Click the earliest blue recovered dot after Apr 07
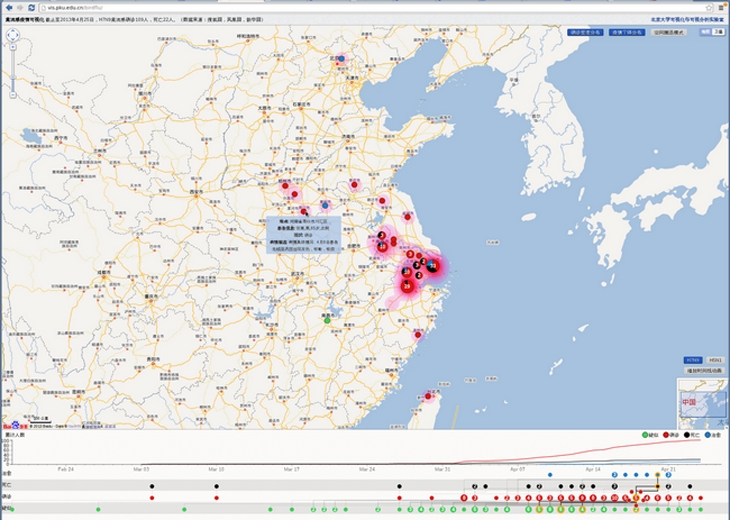 pyautogui.click(x=550, y=475)
